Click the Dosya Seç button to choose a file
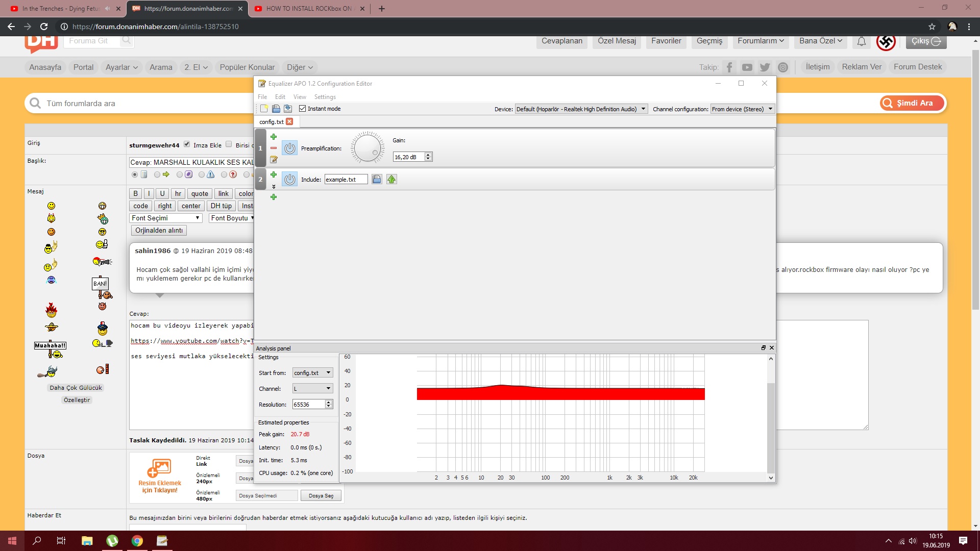980x551 pixels. [x=321, y=495]
